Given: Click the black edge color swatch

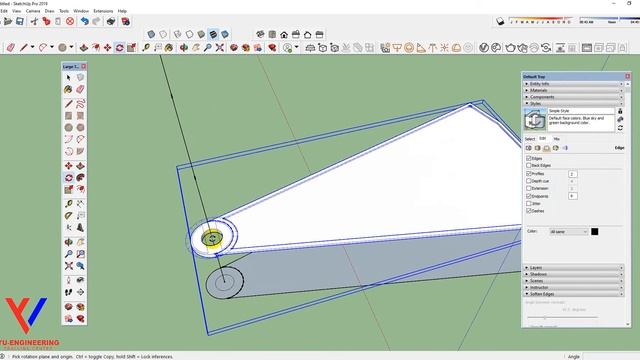Looking at the screenshot, I should [x=595, y=231].
